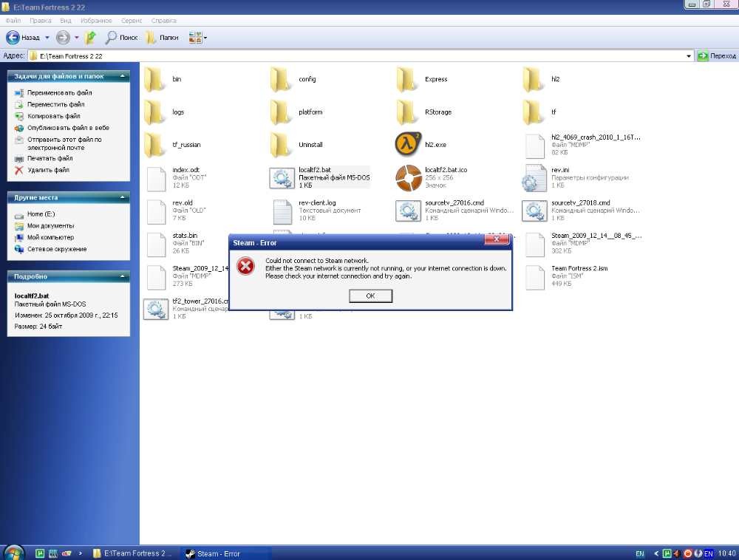Select the localtf2.bat batch file icon
The height and width of the screenshot is (560, 739).
coord(282,178)
